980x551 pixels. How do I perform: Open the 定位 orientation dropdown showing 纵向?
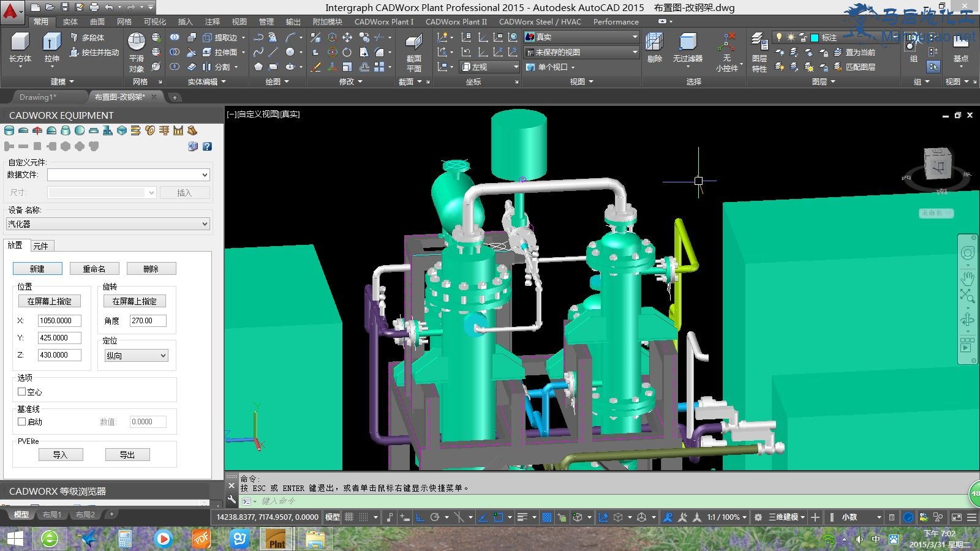point(136,356)
